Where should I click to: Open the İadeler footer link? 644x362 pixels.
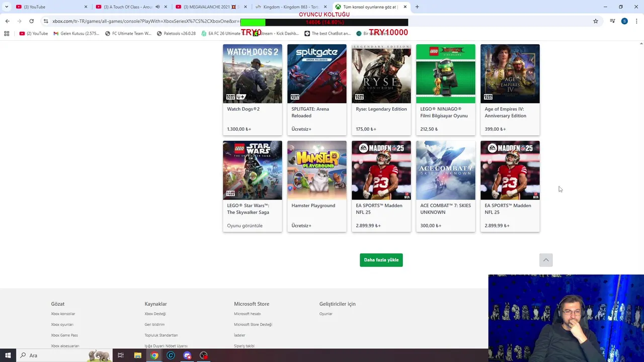point(239,335)
